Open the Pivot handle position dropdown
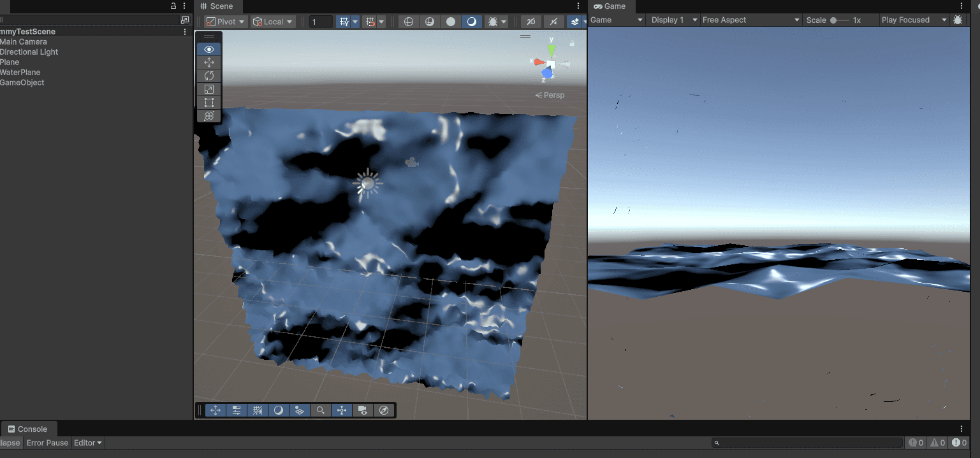 (226, 22)
